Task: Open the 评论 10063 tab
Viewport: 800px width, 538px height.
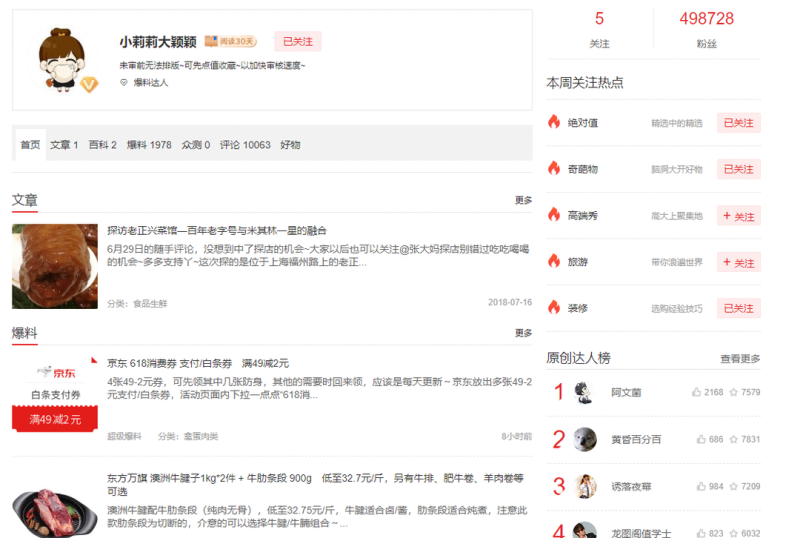Action: 245,145
